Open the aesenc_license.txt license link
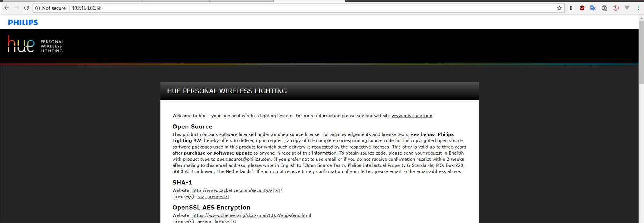 [x=217, y=221]
